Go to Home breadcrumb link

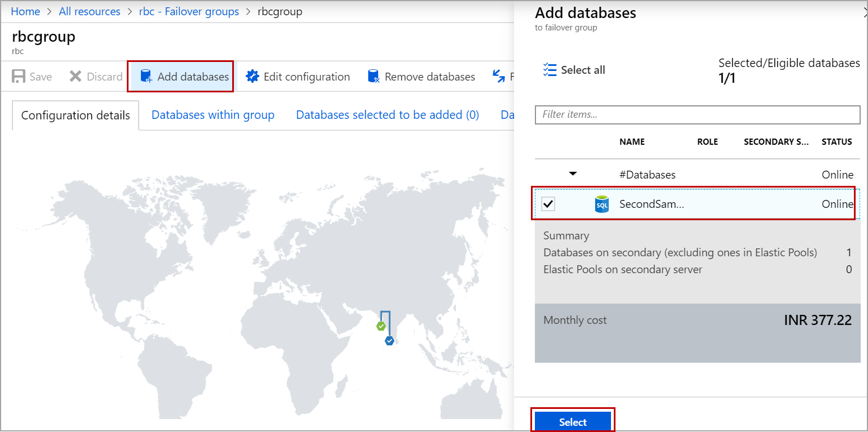[x=25, y=11]
